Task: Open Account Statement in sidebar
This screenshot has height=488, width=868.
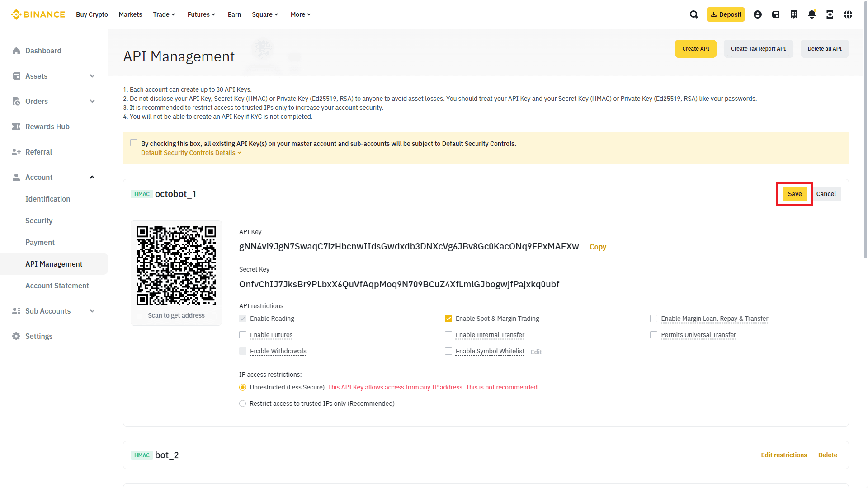Action: pyautogui.click(x=57, y=286)
